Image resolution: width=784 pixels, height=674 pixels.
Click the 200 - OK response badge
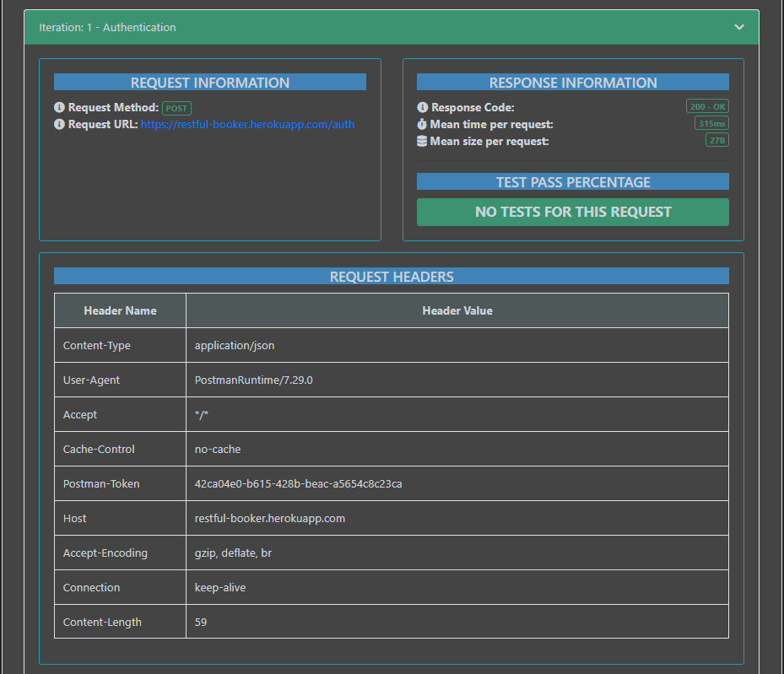(707, 106)
